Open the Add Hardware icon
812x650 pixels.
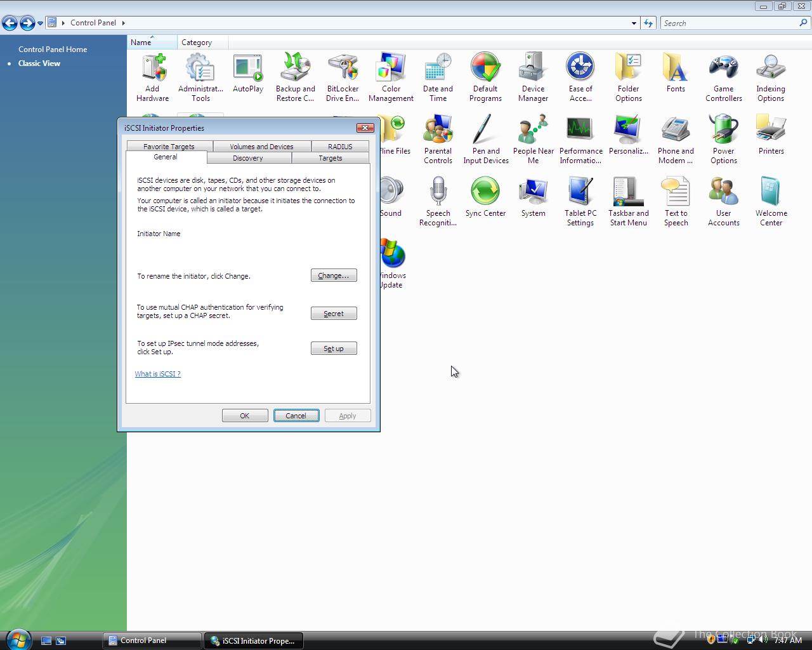coord(152,77)
